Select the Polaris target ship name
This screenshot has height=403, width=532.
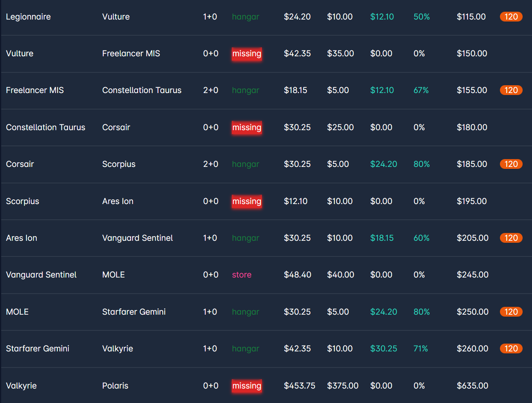click(115, 386)
